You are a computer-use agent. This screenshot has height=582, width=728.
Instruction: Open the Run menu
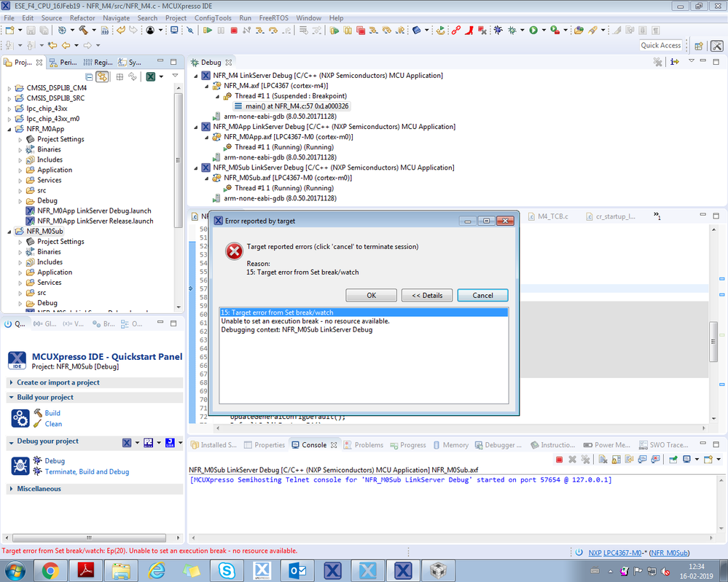click(x=245, y=18)
